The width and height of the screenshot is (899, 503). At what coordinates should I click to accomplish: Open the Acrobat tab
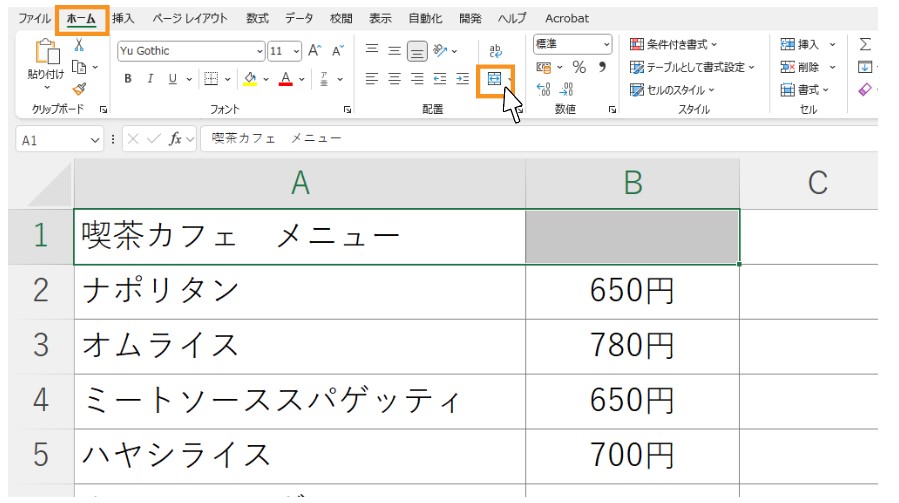click(x=567, y=18)
